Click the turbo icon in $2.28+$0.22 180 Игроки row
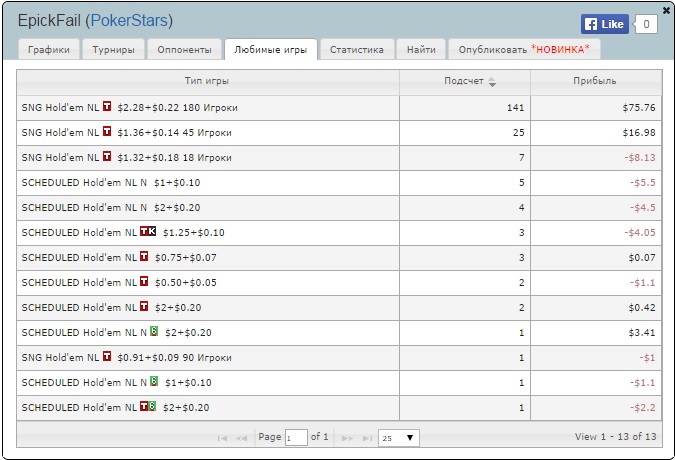This screenshot has height=460, width=675. tap(107, 106)
